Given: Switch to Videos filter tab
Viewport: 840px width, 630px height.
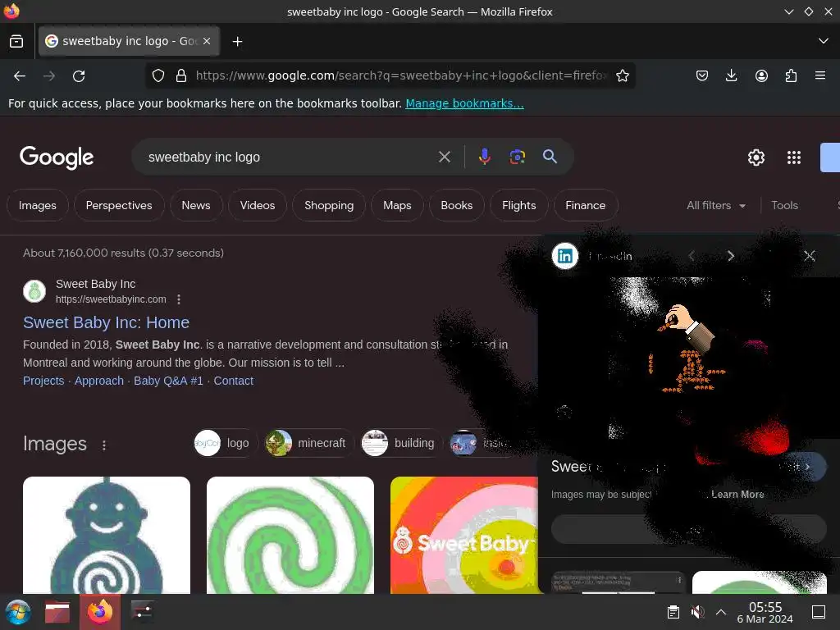Looking at the screenshot, I should click(258, 205).
